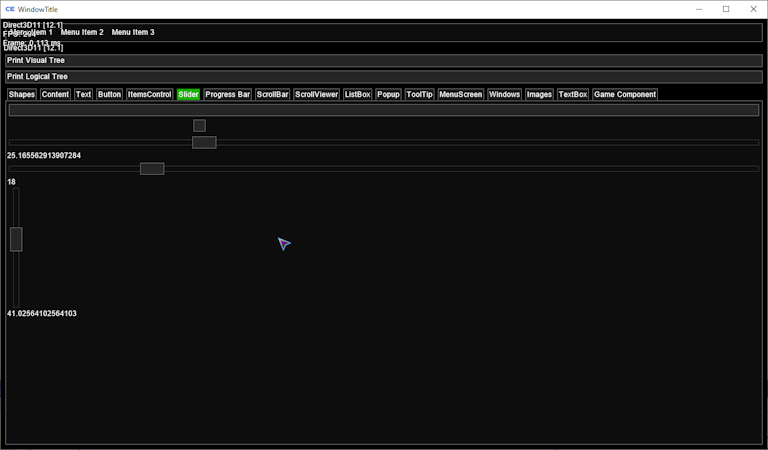Show the ScrollViewer tab
Viewport: 768px width, 450px height.
click(x=316, y=94)
